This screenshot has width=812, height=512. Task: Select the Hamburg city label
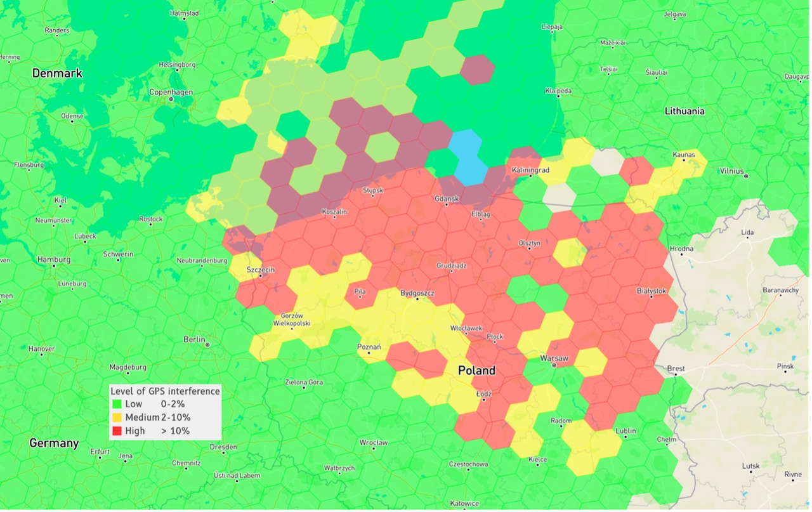point(54,259)
